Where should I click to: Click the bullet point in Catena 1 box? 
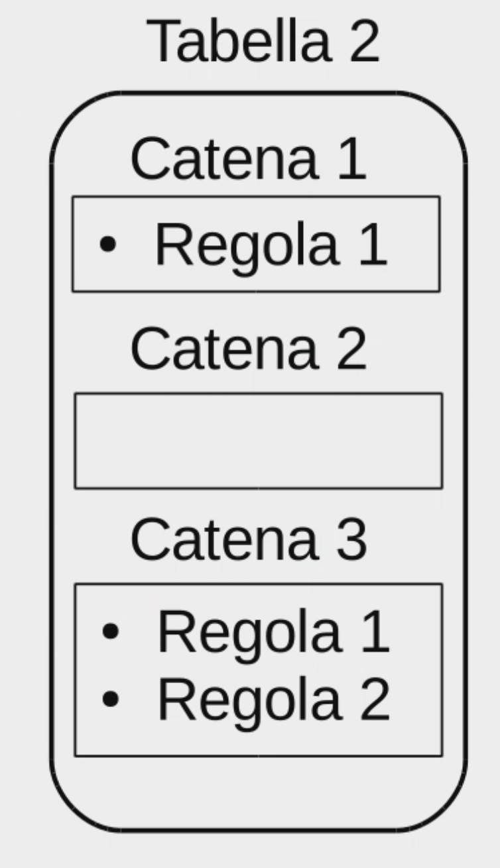pyautogui.click(x=107, y=244)
